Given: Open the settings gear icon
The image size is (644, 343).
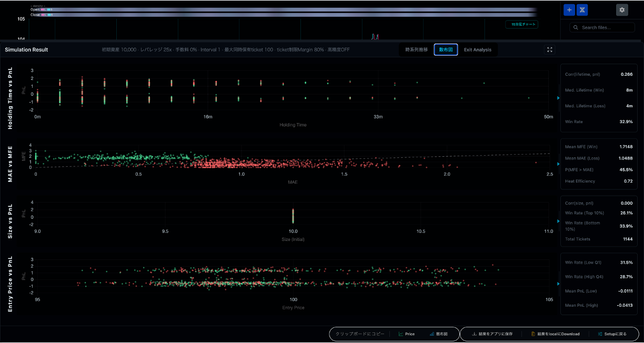Looking at the screenshot, I should tap(622, 9).
